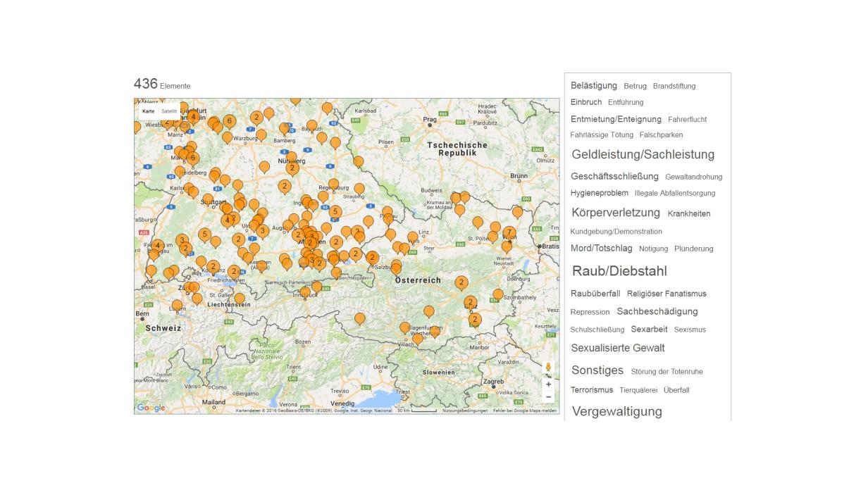Click the Sexarbeit tag
This screenshot has height=488, width=868.
pyautogui.click(x=649, y=329)
